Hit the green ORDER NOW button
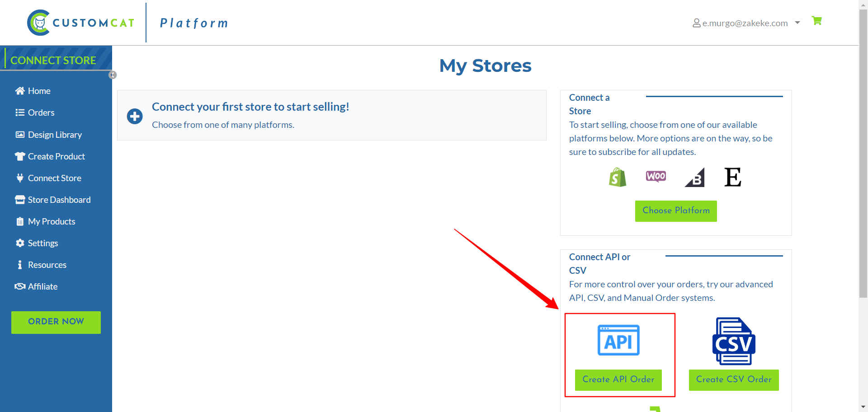This screenshot has width=868, height=412. point(56,322)
